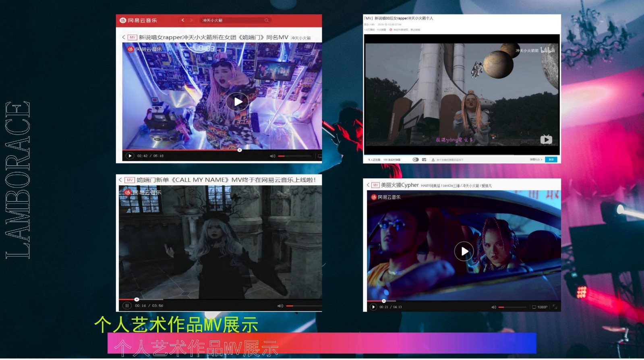Click the MV tag before 美丽火锤Cypher
This screenshot has width=644, height=360.
coord(375,185)
